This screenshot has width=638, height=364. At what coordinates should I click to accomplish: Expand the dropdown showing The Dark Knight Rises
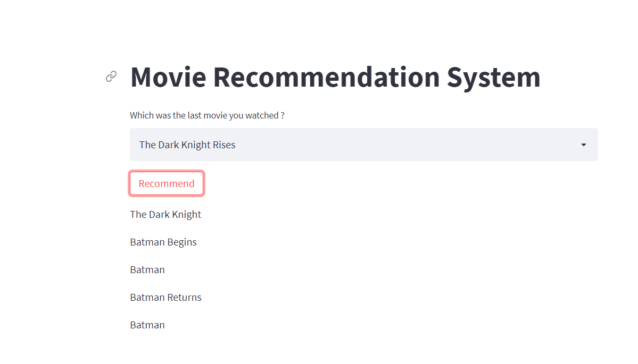tap(583, 144)
